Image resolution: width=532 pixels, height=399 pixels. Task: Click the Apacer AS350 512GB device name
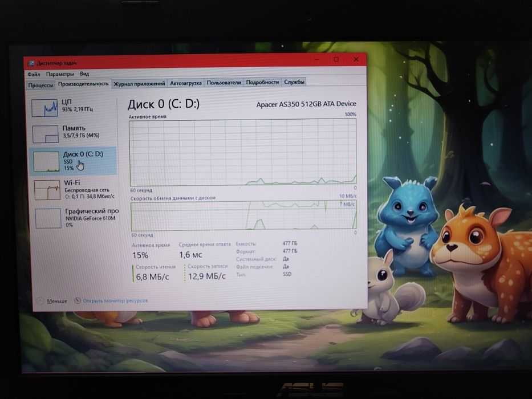point(306,104)
